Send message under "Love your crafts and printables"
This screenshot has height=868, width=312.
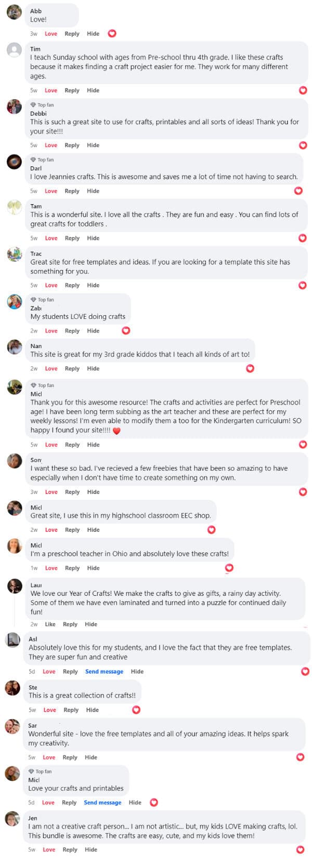point(102,803)
